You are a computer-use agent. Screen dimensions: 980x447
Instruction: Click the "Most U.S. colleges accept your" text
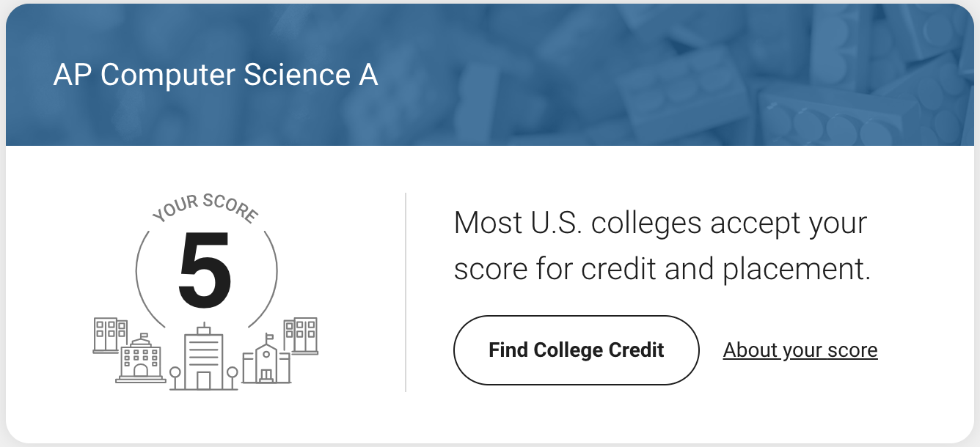click(x=660, y=223)
